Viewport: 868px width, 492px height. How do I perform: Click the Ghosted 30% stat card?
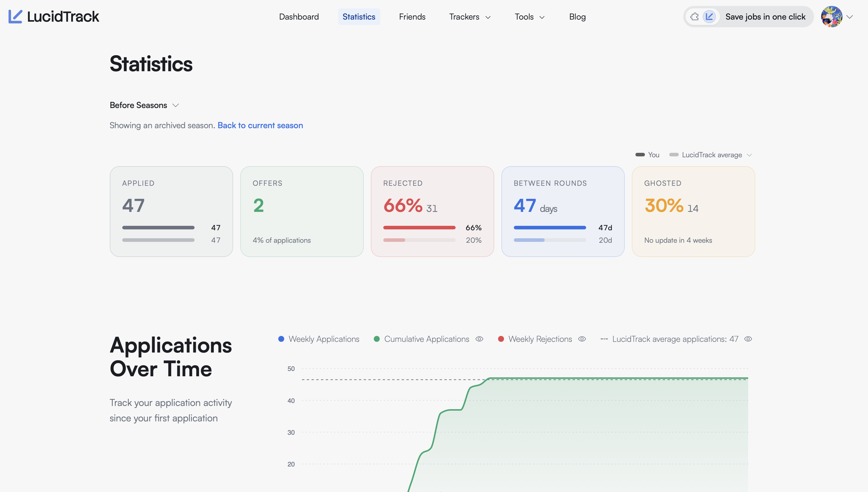pyautogui.click(x=693, y=212)
